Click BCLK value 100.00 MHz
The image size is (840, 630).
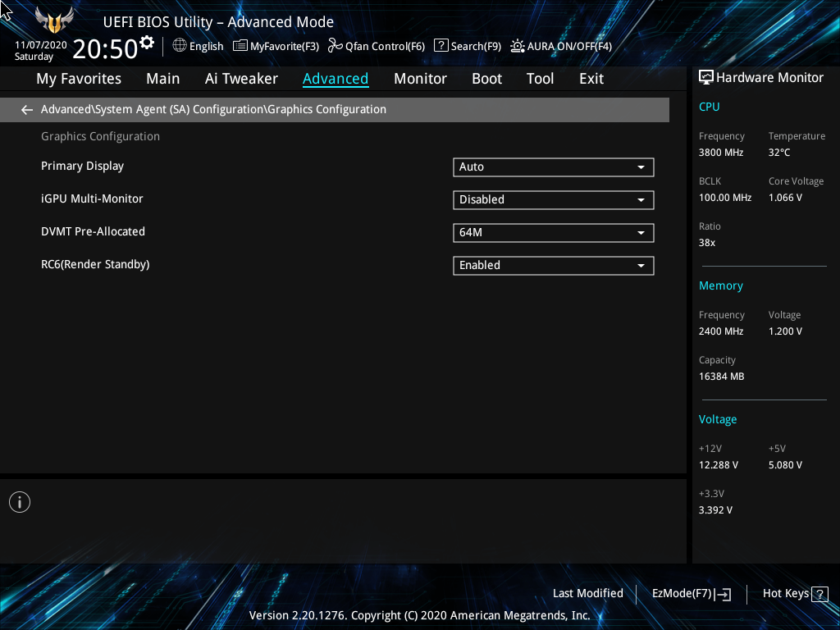point(725,198)
